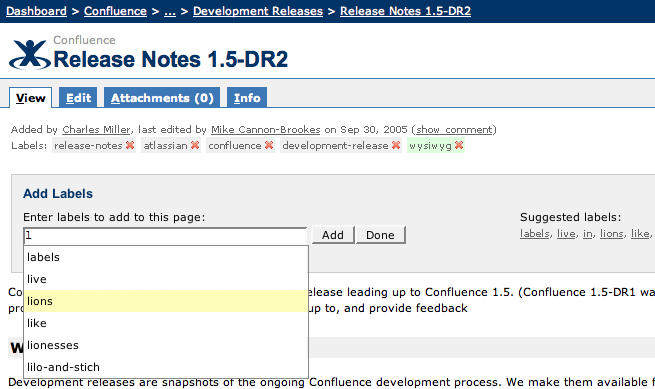
Task: Open Charles Miller's profile link
Action: (x=96, y=130)
